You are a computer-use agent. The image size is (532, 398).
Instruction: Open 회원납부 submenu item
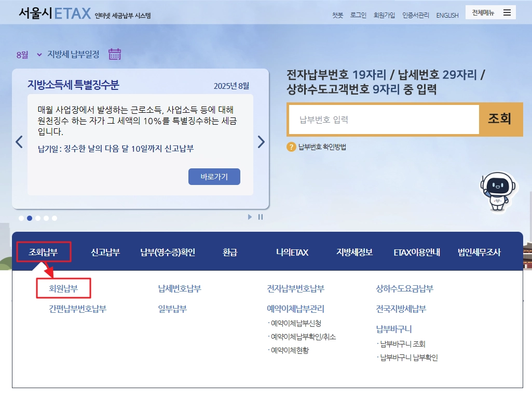63,288
